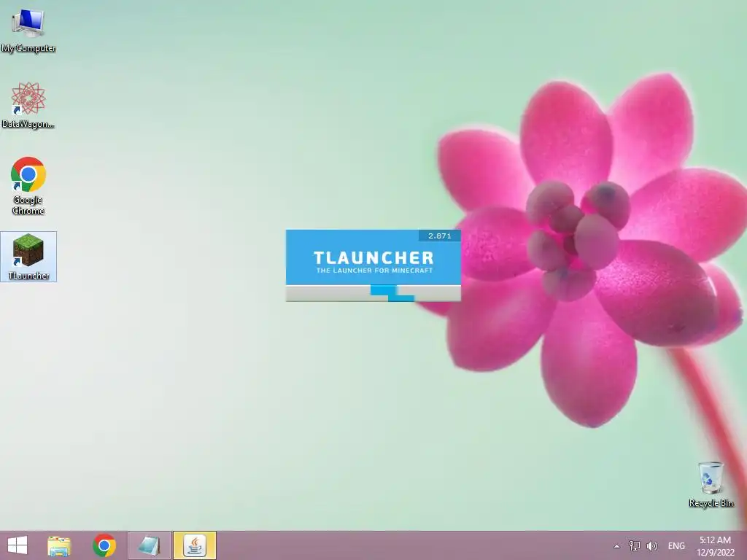Open My Computer desktop icon
Screen dimensions: 747x560
click(28, 31)
